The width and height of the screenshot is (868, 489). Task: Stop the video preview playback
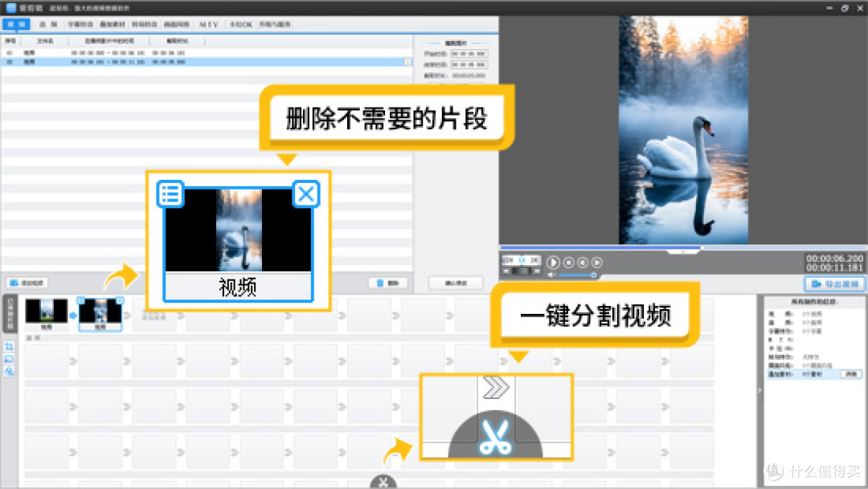[x=568, y=263]
